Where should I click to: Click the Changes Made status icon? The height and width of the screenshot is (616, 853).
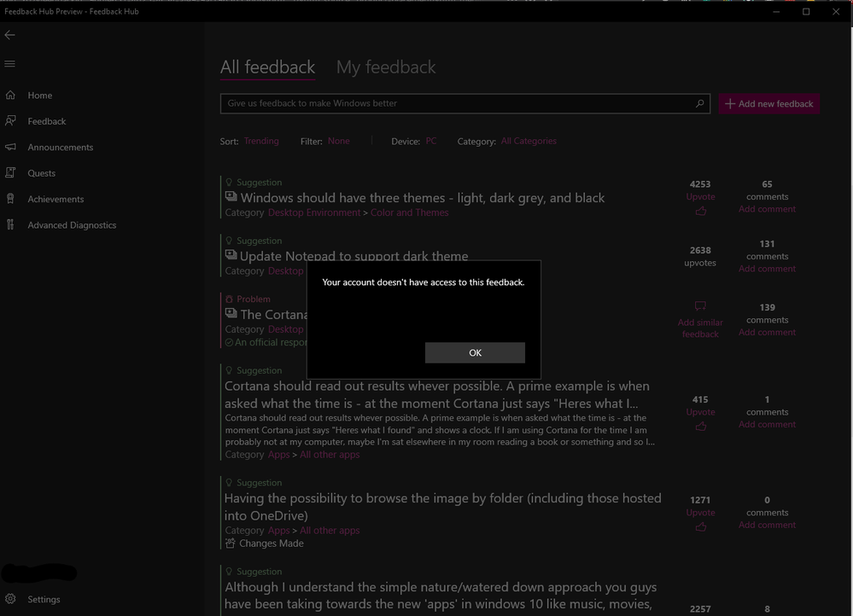click(231, 543)
